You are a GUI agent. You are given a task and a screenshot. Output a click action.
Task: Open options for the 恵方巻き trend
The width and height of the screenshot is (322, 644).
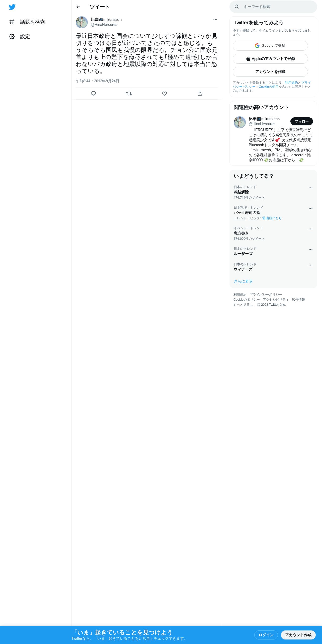[x=310, y=229]
